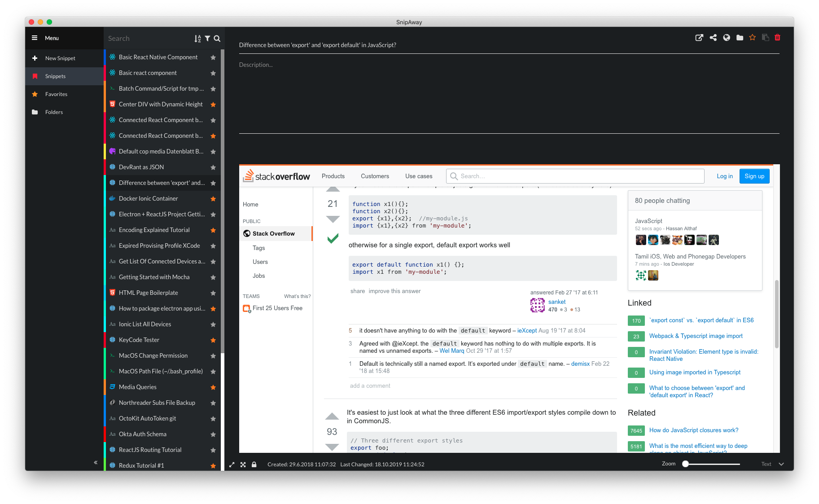Screen dimensions: 819x504
Task: Click the snippet Search field
Action: pyautogui.click(x=148, y=39)
